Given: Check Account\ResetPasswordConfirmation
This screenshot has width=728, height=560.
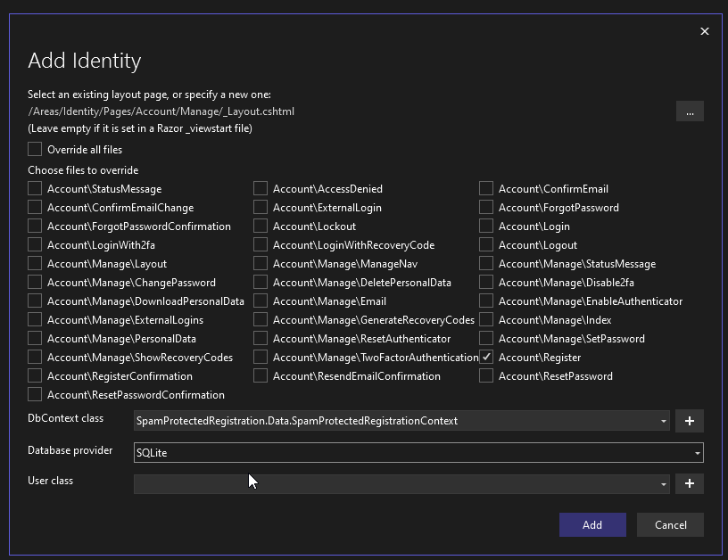Looking at the screenshot, I should coord(35,394).
